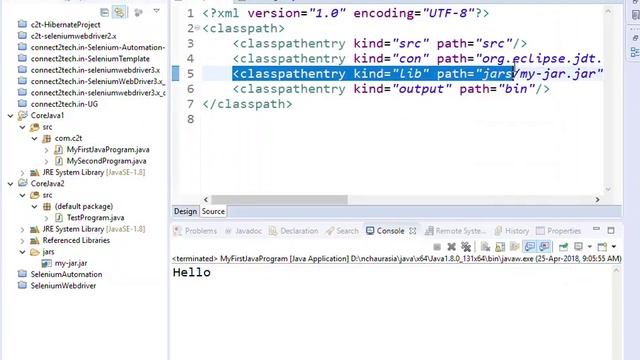Screen dimensions: 640x360
Task: Collapse classpath element fold marker
Action: tap(198, 28)
